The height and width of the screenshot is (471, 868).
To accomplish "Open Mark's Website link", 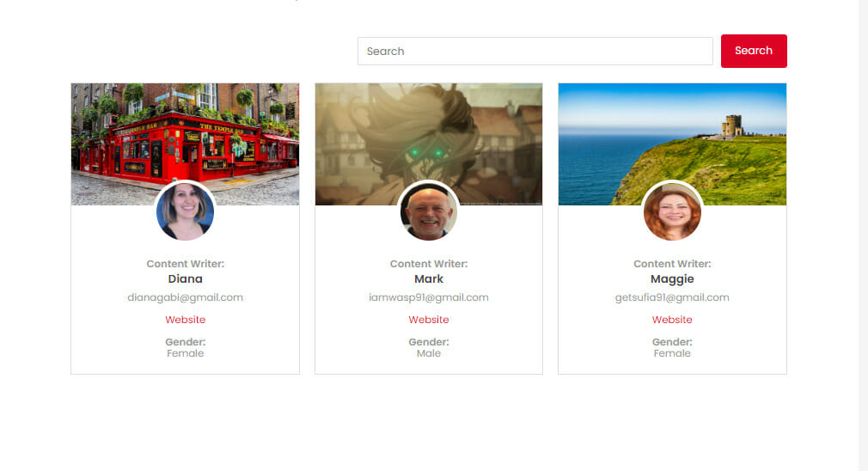I will click(429, 320).
